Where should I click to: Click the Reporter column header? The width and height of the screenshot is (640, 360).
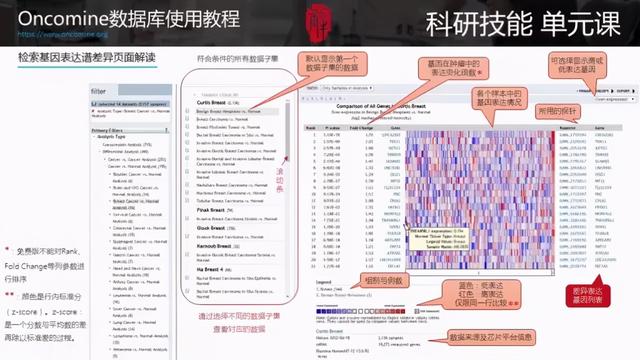568,128
